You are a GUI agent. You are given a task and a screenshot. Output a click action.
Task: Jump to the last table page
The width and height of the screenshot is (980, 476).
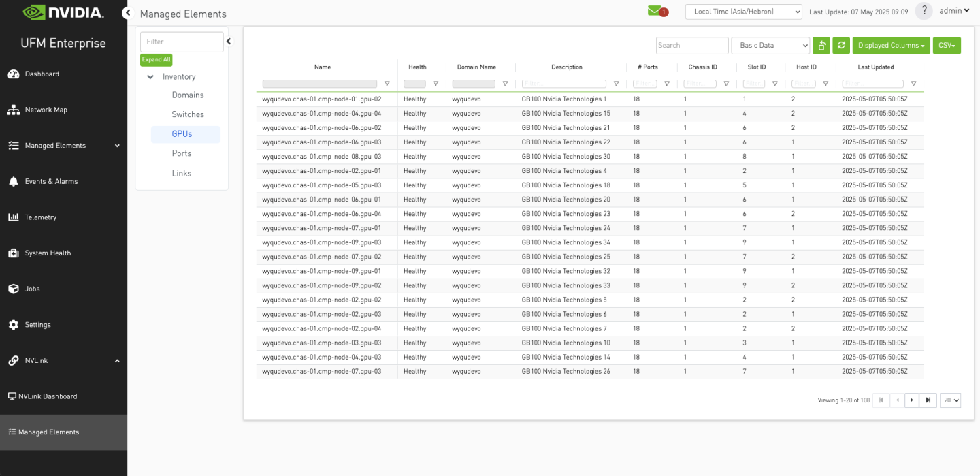[928, 400]
